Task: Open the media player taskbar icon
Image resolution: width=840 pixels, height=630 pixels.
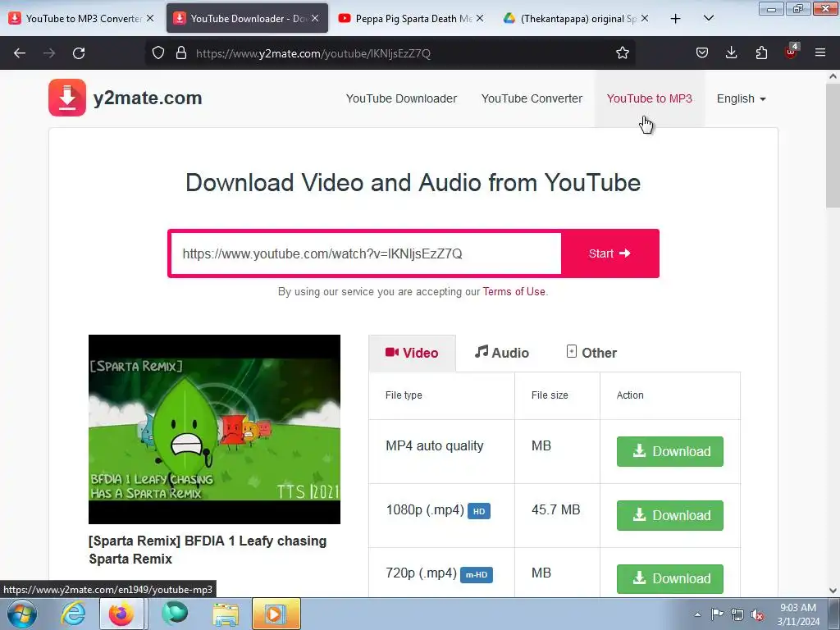Action: point(276,614)
